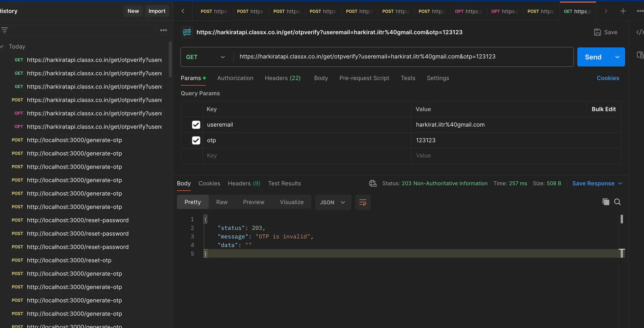Click the history filter icon
Image resolution: width=644 pixels, height=328 pixels.
pyautogui.click(x=5, y=30)
